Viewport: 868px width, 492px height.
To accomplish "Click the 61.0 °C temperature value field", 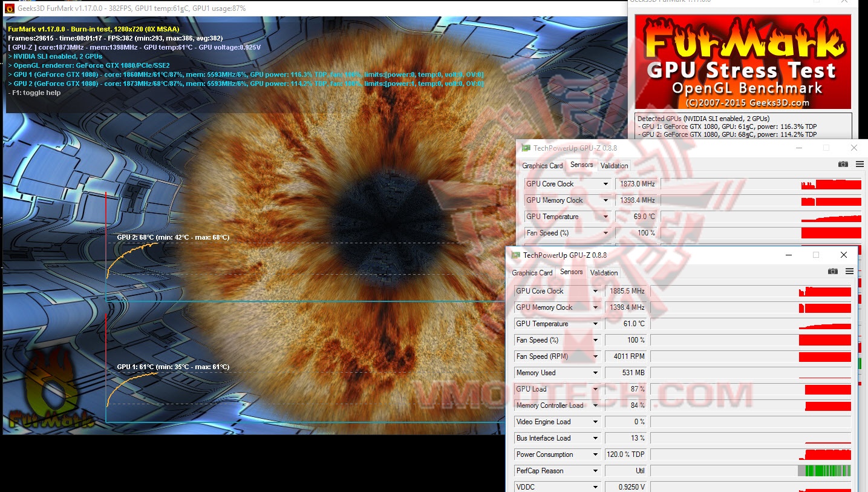I will point(627,324).
